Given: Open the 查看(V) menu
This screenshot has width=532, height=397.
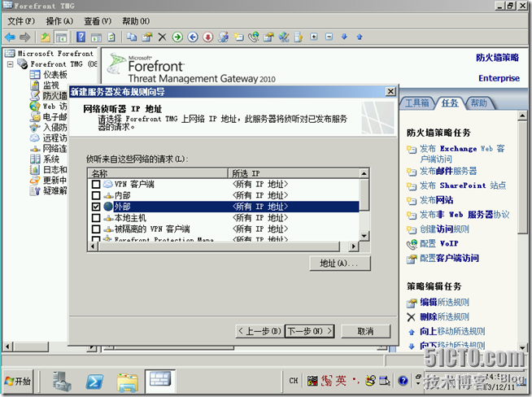Looking at the screenshot, I should click(x=98, y=21).
